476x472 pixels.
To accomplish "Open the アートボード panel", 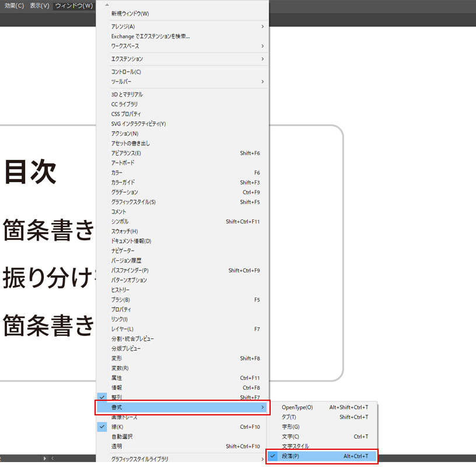I will (x=182, y=163).
